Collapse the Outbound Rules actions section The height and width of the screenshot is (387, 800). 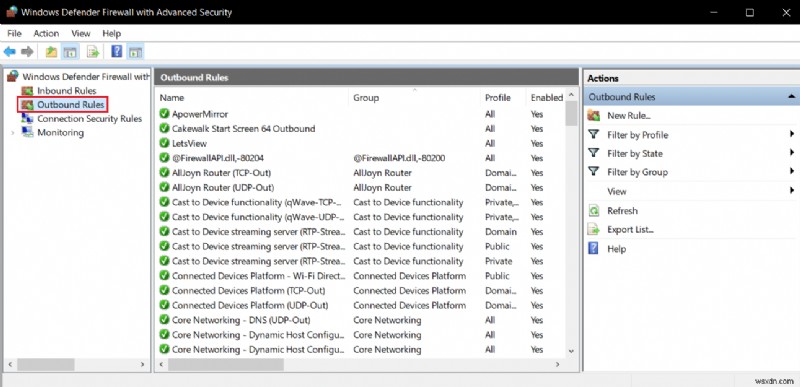pos(791,96)
